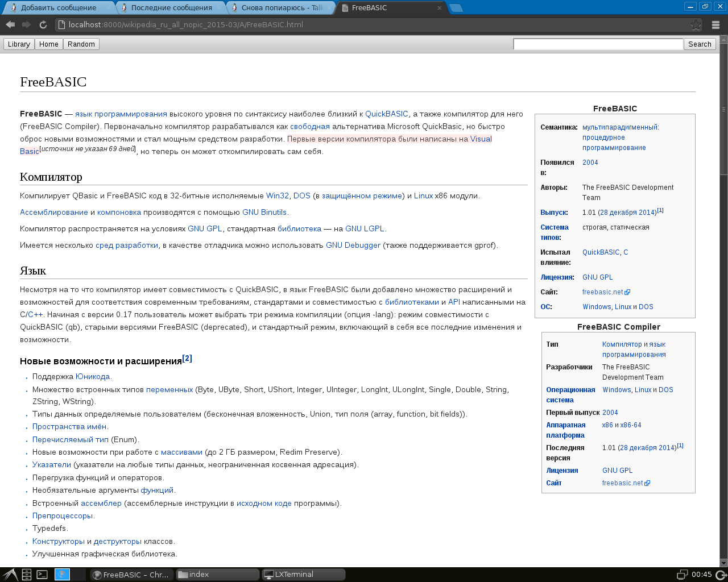The width and height of the screenshot is (728, 582).
Task: Follow the 'Пространства имён' link
Action: point(69,427)
